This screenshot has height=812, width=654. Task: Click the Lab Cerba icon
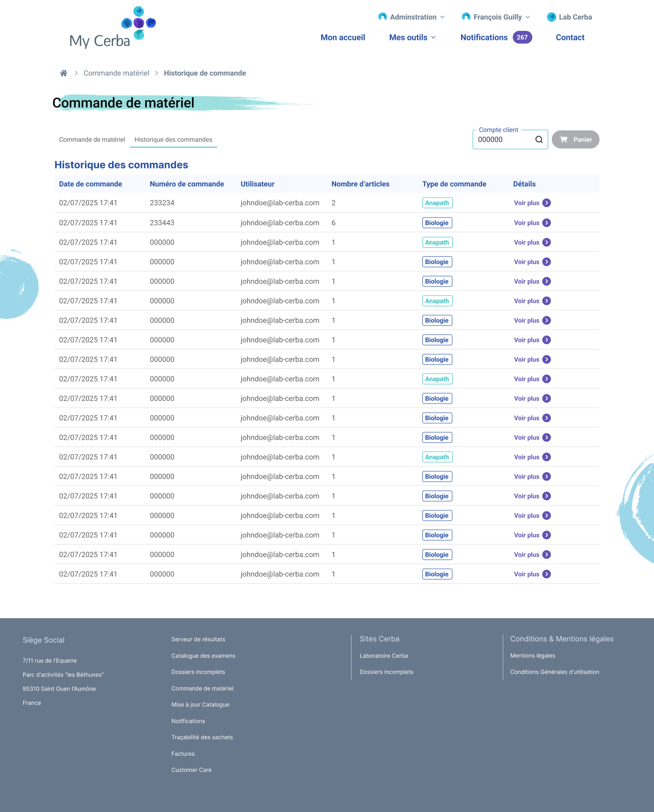(x=551, y=17)
